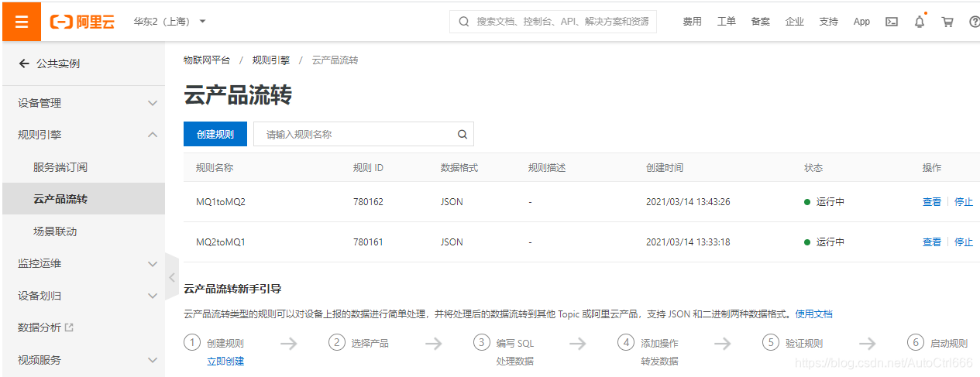980x377 pixels.
Task: Open the shopping cart icon
Action: click(947, 22)
